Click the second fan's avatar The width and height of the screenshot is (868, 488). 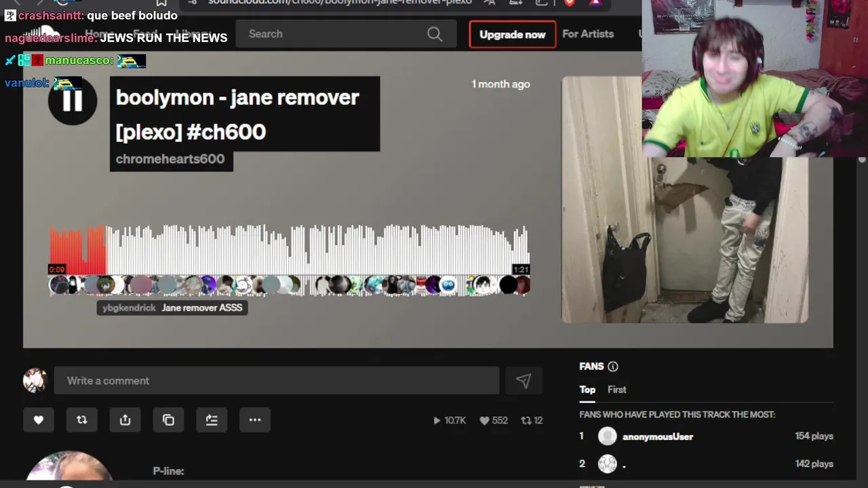(608, 464)
